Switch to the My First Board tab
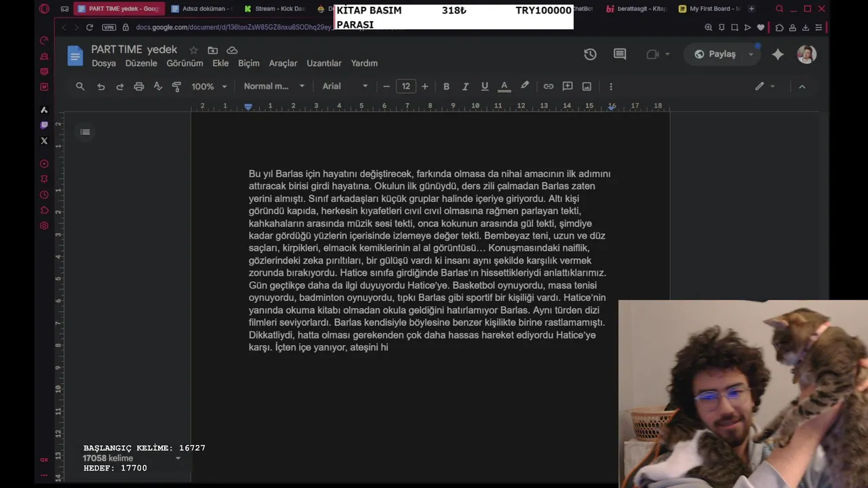This screenshot has width=868, height=488. (x=709, y=9)
